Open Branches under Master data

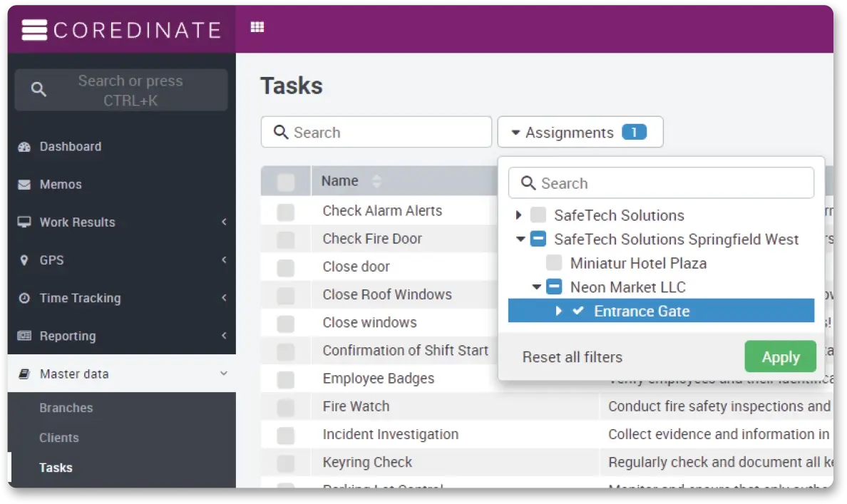tap(66, 408)
